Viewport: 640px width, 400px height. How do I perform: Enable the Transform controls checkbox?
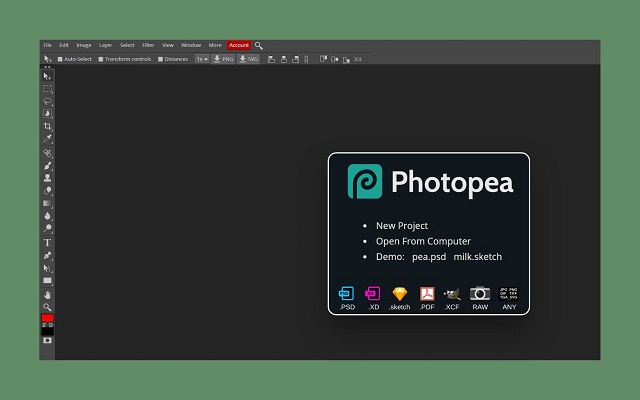point(101,59)
